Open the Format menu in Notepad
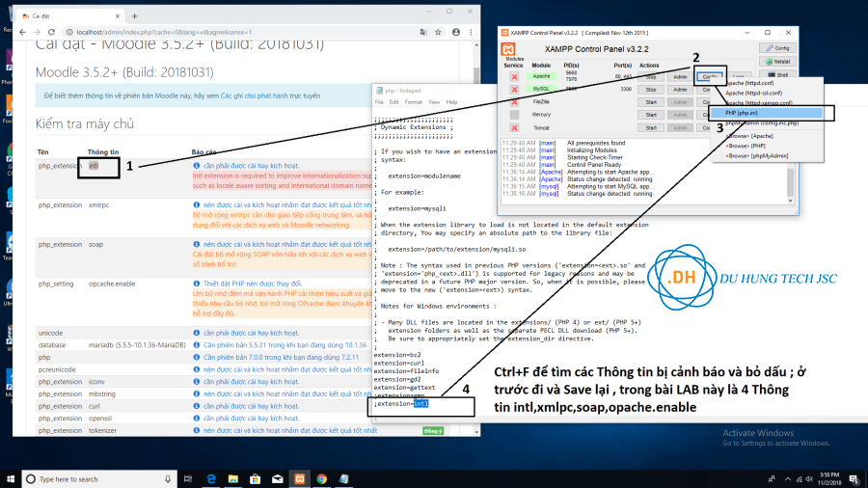Image resolution: width=868 pixels, height=488 pixels. 413,101
